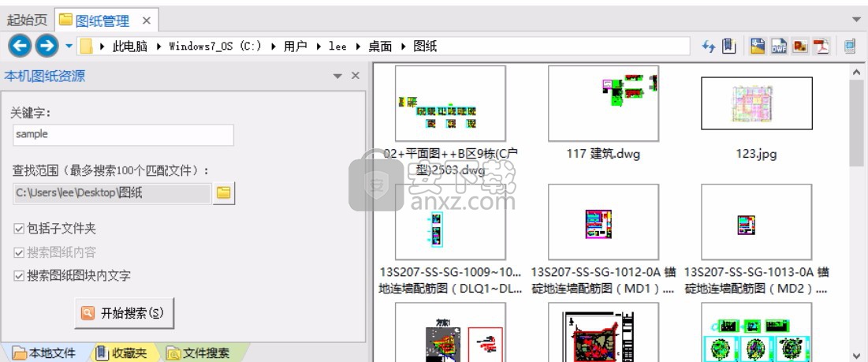Image resolution: width=868 pixels, height=362 pixels.
Task: Click 桌面 in the breadcrumb path
Action: pos(380,47)
